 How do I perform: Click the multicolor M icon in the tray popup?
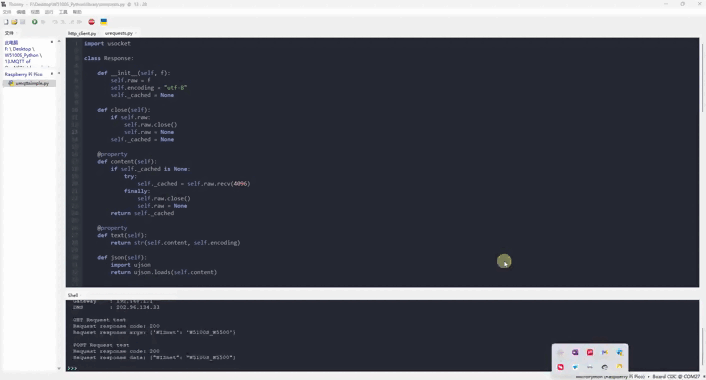605,352
